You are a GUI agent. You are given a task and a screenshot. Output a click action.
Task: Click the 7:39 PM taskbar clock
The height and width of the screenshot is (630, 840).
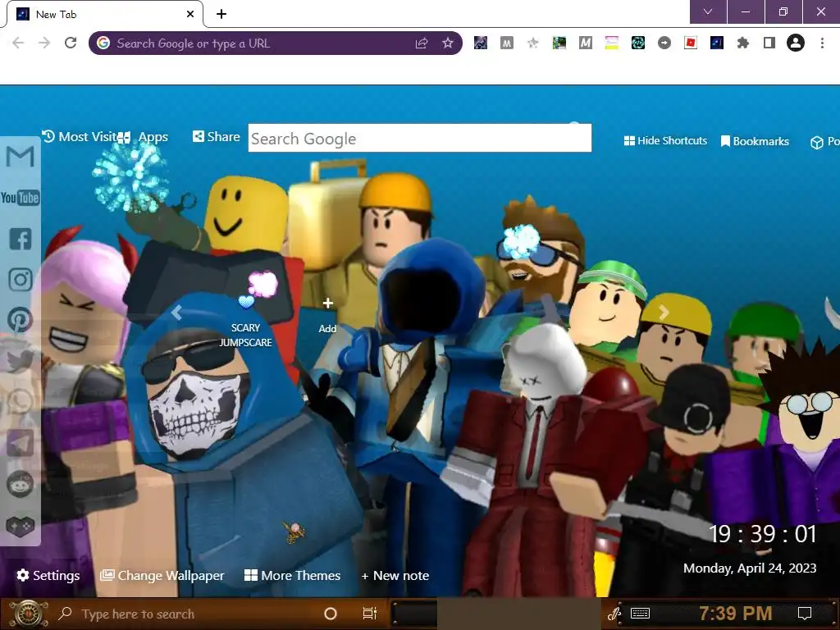click(736, 614)
